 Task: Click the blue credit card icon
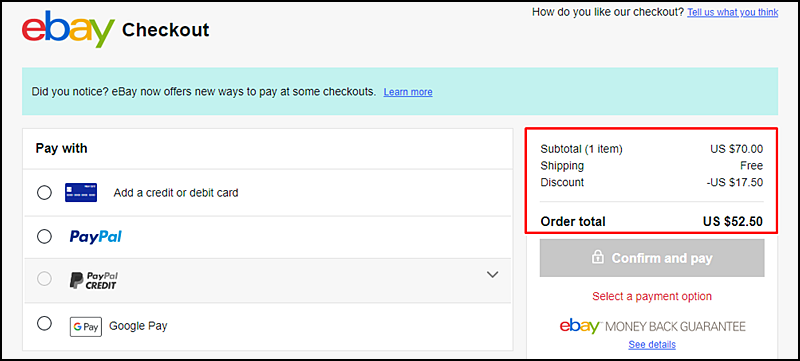click(x=81, y=193)
